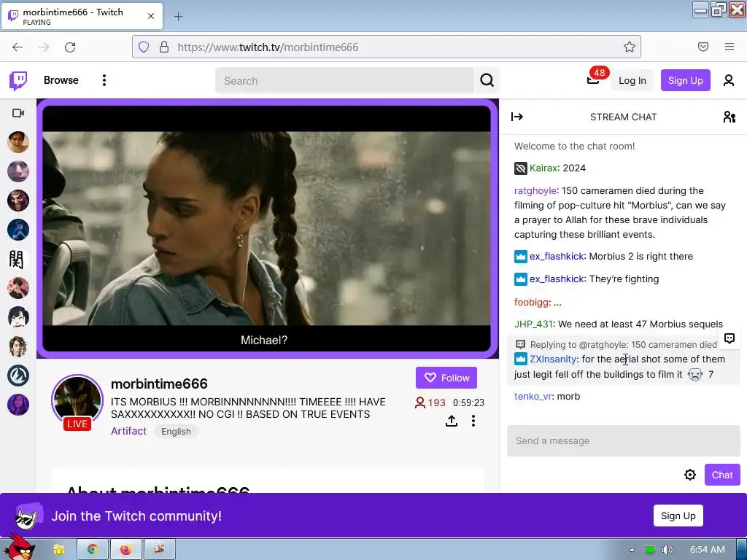This screenshot has height=560, width=747.
Task: Click the share upload icon below viewer count
Action: click(x=451, y=421)
